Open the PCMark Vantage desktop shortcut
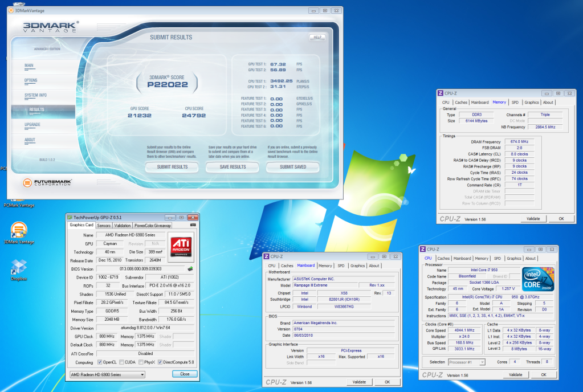This screenshot has height=392, width=583. click(x=19, y=203)
